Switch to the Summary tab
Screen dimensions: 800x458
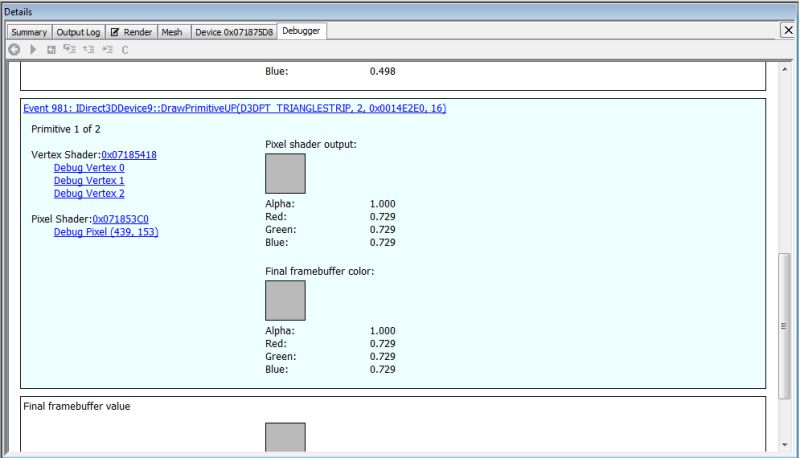point(29,32)
